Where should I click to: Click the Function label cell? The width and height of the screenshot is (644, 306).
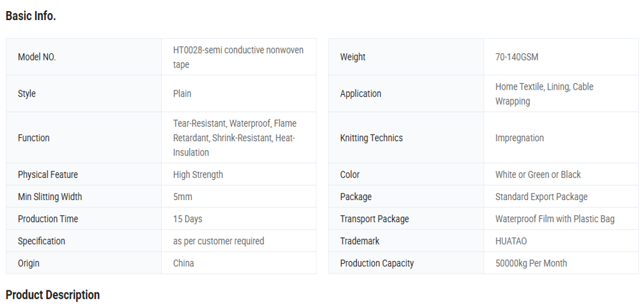coord(34,138)
